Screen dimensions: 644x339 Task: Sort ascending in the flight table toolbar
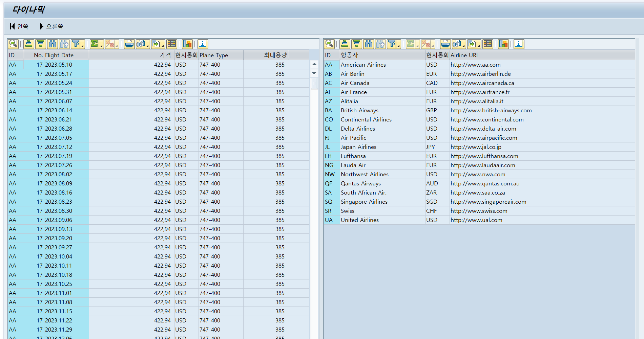(29, 44)
